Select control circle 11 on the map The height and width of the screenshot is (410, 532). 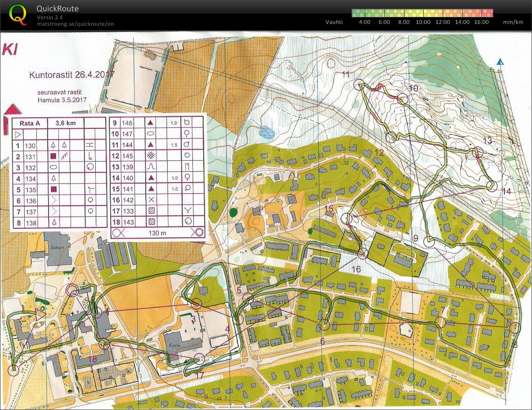pos(359,85)
